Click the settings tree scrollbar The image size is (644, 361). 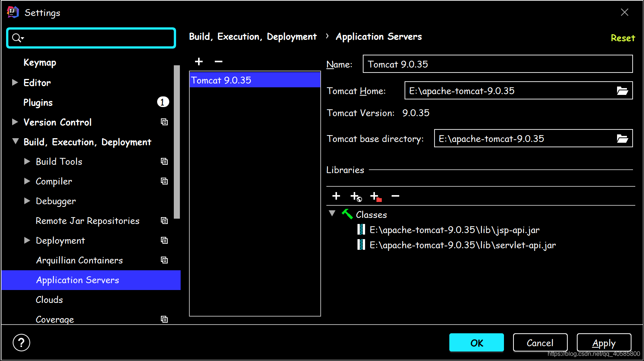177,142
